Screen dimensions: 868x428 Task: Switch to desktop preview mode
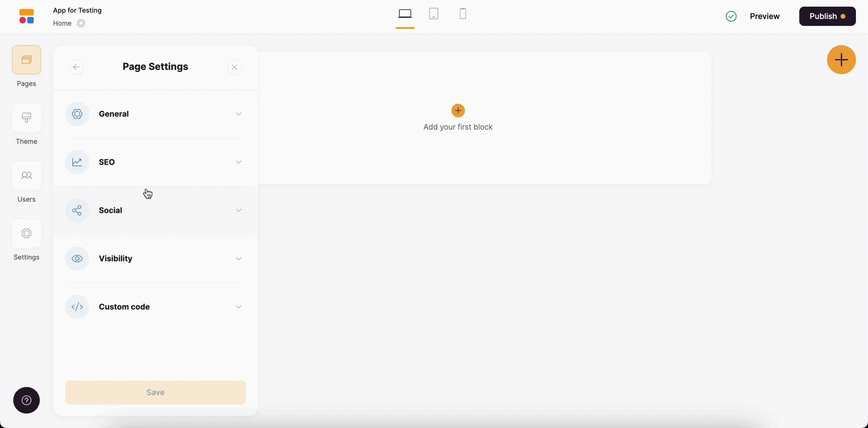[x=405, y=14]
